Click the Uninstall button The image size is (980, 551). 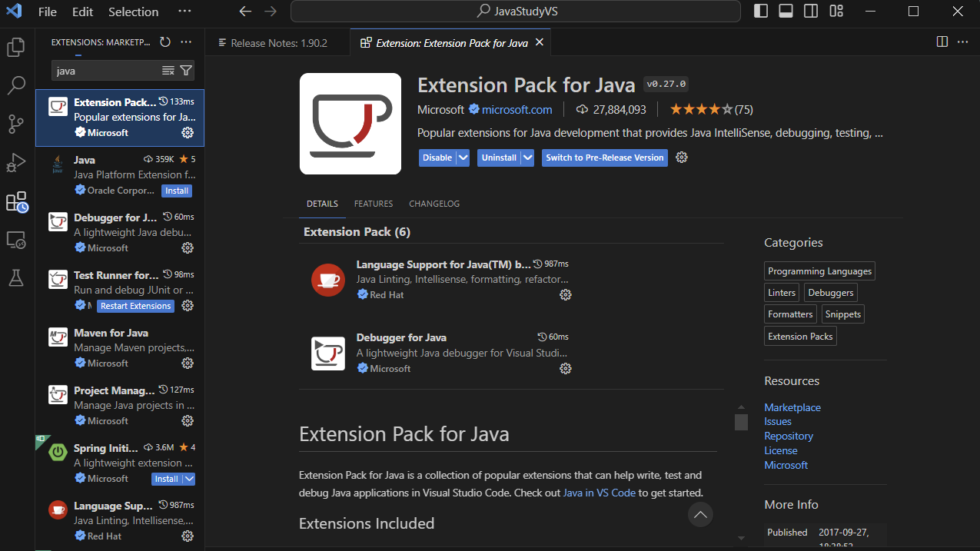(499, 158)
